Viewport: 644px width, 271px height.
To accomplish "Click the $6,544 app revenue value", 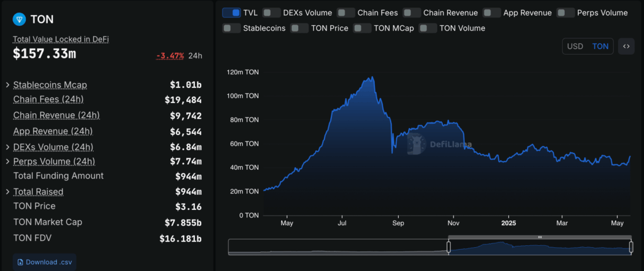I will (186, 132).
